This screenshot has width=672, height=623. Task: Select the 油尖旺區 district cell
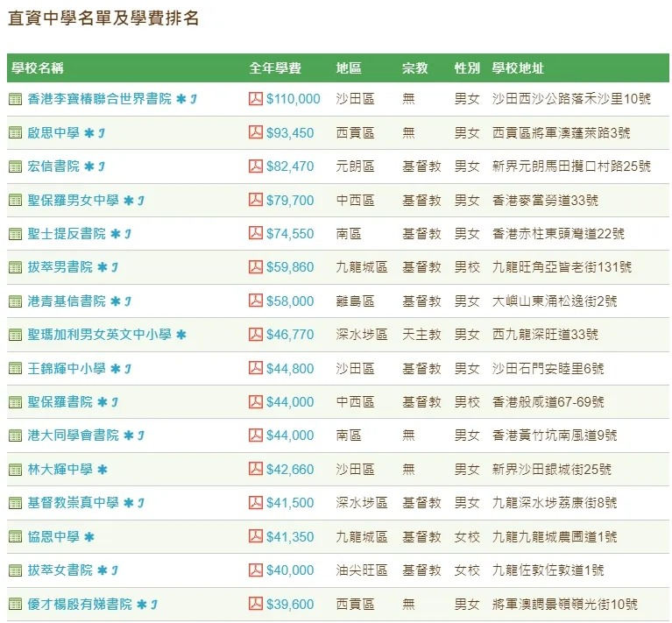(x=362, y=570)
